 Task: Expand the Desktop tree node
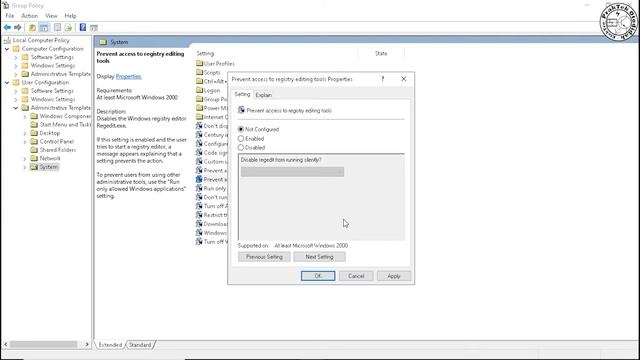25,133
